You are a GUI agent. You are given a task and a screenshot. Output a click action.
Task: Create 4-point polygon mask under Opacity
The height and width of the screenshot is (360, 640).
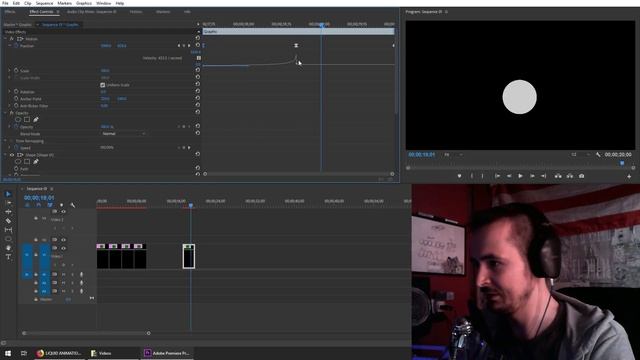pos(27,120)
